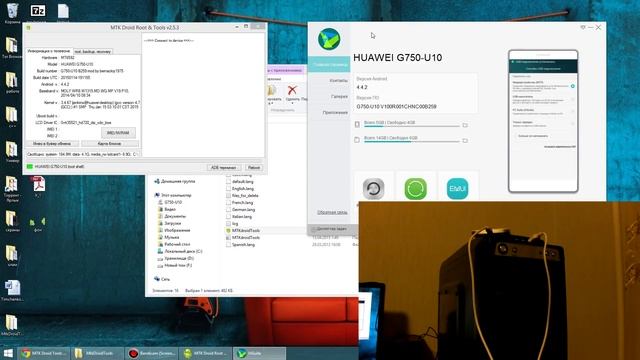Select 'Домашняя группа' in Explorer tree
This screenshot has width=640, height=360.
(174, 181)
